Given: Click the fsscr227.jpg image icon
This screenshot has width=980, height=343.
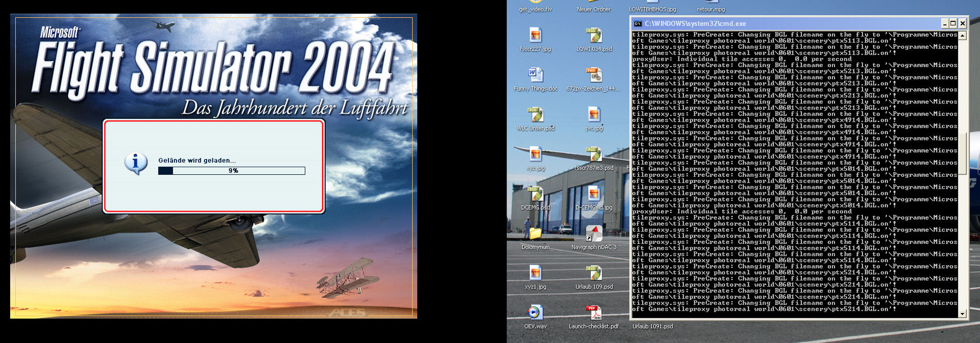Looking at the screenshot, I should 535,35.
